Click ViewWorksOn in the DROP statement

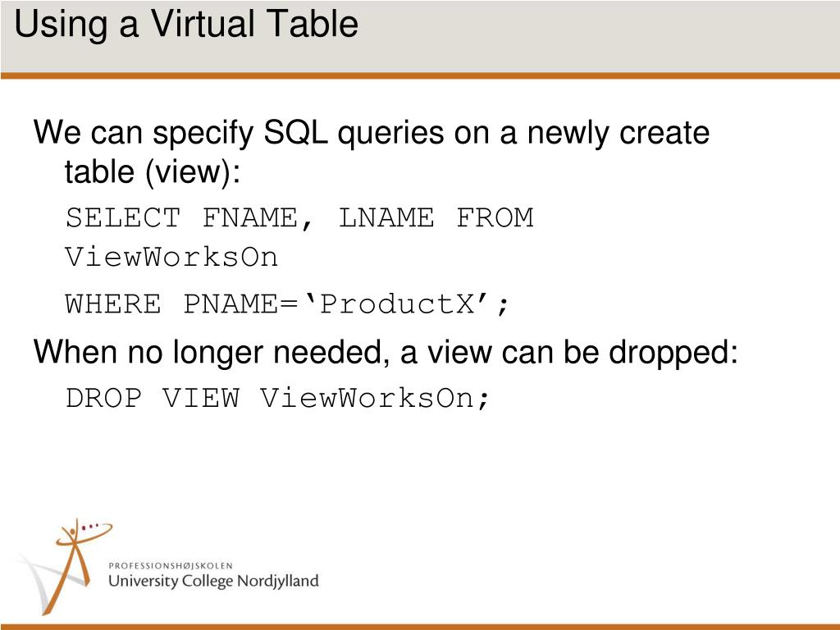tap(367, 398)
